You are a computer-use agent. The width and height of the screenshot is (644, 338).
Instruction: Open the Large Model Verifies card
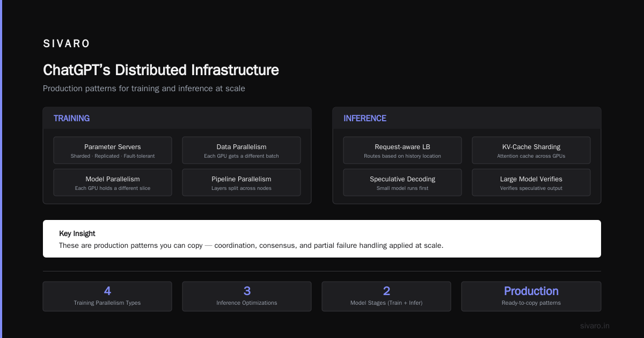coord(531,182)
